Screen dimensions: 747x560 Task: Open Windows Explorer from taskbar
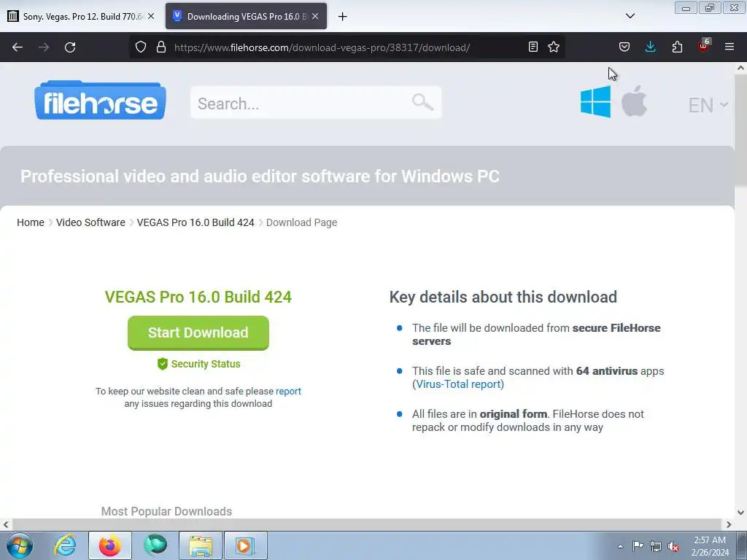(201, 545)
